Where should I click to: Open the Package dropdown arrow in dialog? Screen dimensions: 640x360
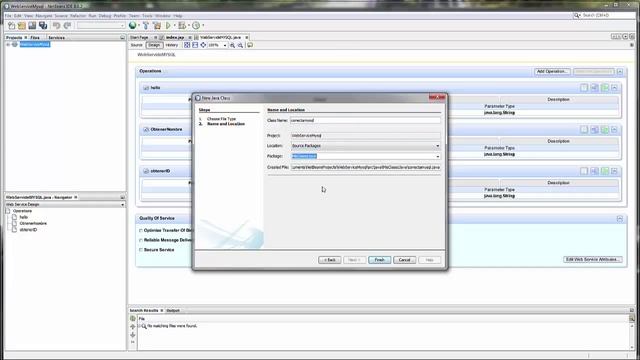438,156
